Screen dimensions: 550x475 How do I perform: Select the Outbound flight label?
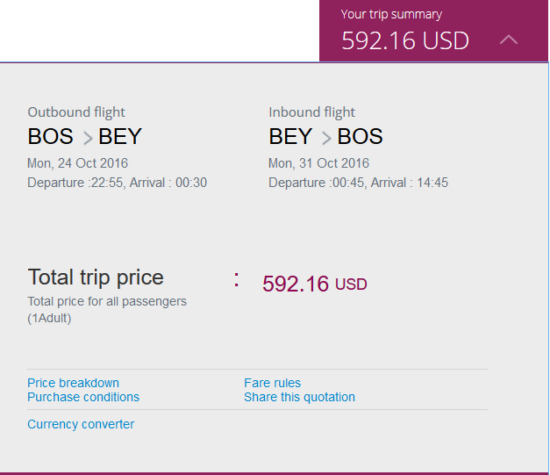pos(76,112)
